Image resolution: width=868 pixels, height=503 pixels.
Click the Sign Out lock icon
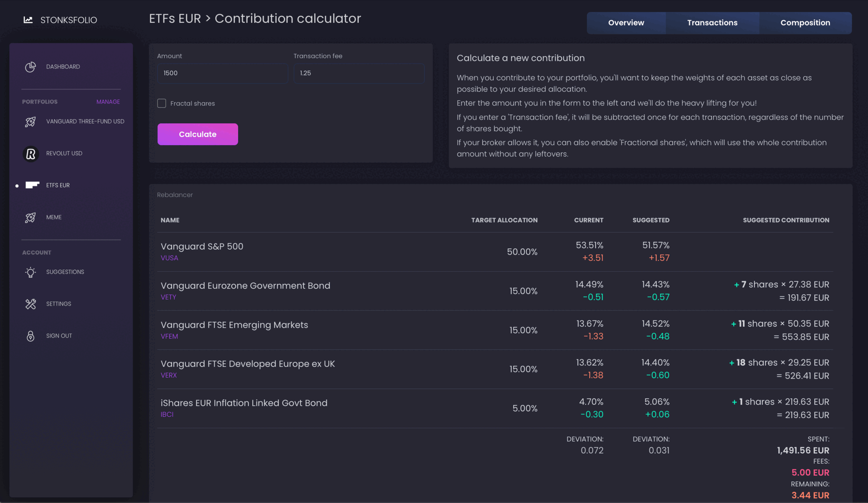[x=30, y=336]
